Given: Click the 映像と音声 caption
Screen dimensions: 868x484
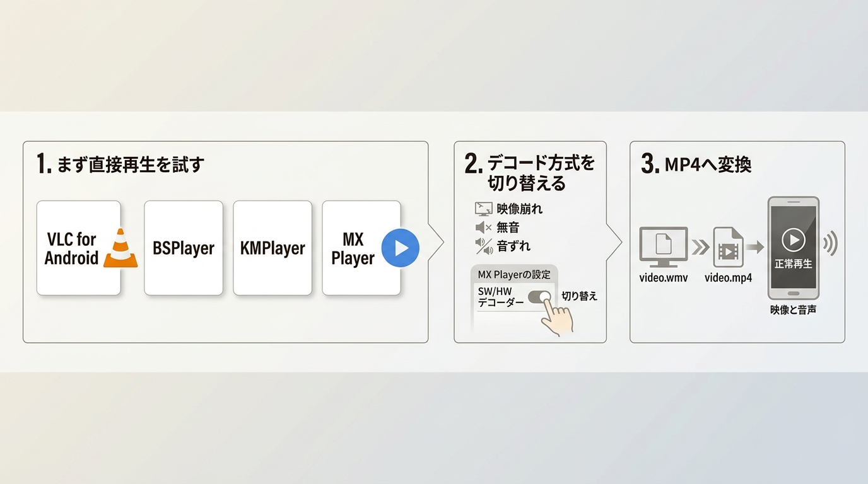Looking at the screenshot, I should coord(794,310).
